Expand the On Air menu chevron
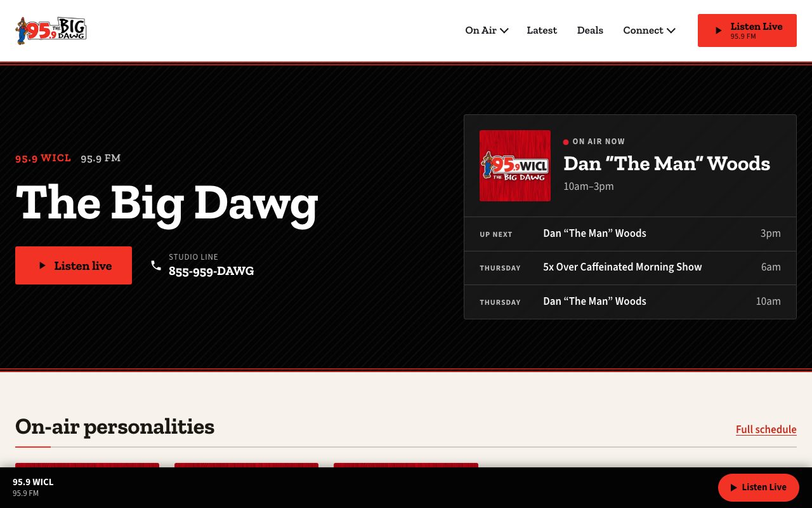This screenshot has width=812, height=508. pos(504,30)
